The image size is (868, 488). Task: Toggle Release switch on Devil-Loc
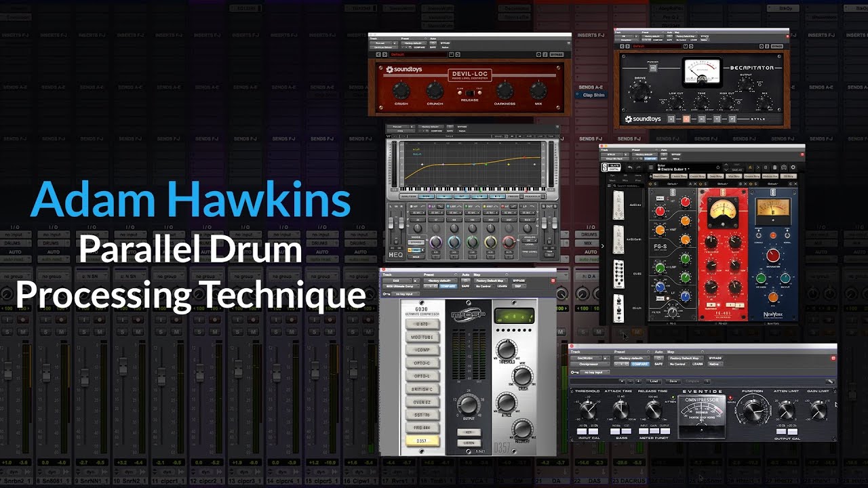(469, 93)
